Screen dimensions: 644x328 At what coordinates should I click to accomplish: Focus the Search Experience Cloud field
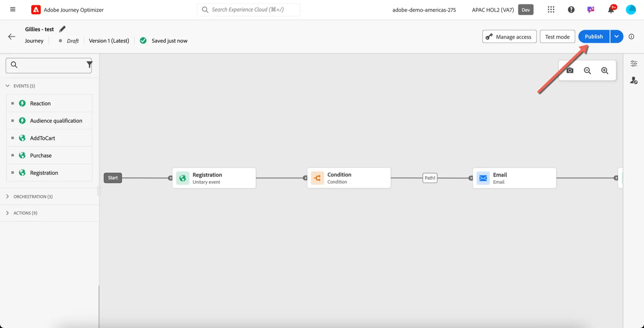point(249,10)
